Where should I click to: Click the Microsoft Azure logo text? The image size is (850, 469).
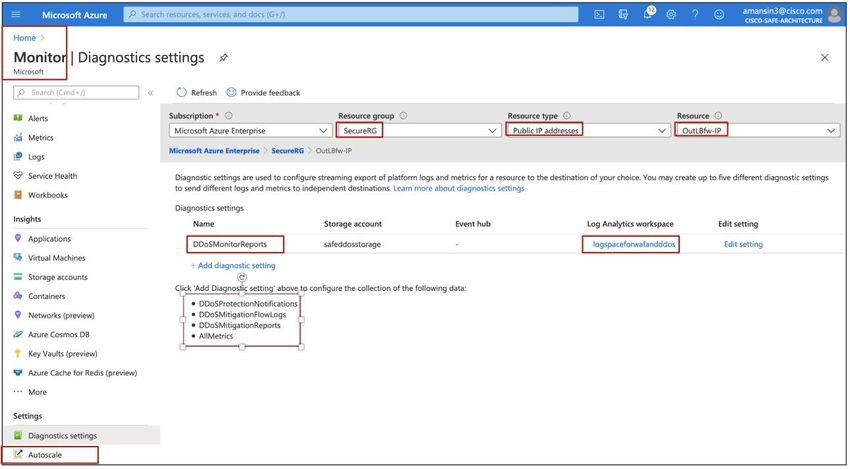75,15
